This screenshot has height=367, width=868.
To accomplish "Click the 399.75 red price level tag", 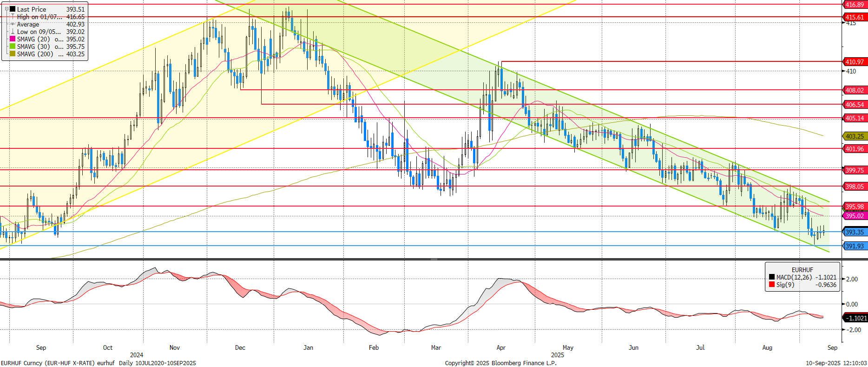I will pyautogui.click(x=855, y=170).
